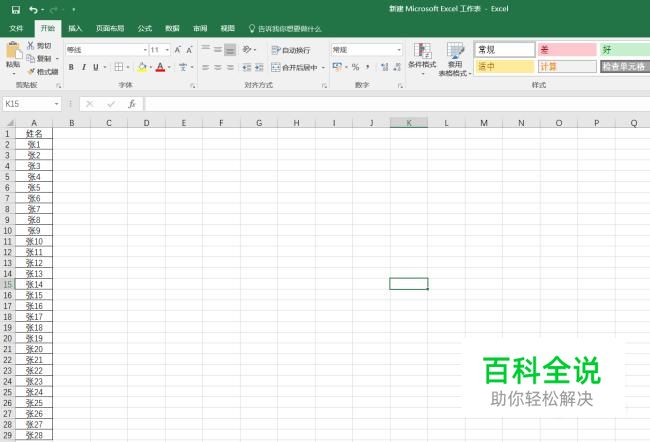Apply the Check Cell (检查单元格) style
The height and width of the screenshot is (442, 650).
625,66
